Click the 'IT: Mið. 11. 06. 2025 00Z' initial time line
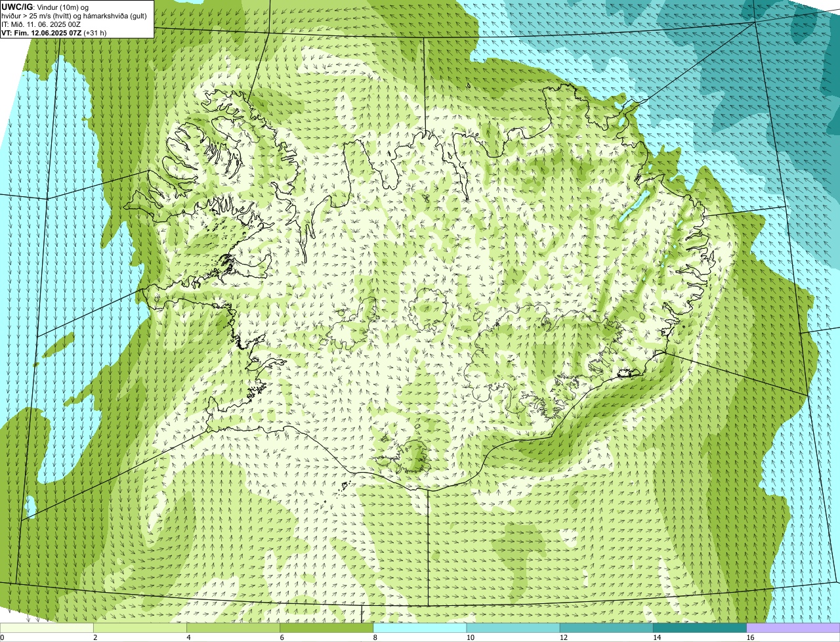The height and width of the screenshot is (642, 840). point(41,24)
